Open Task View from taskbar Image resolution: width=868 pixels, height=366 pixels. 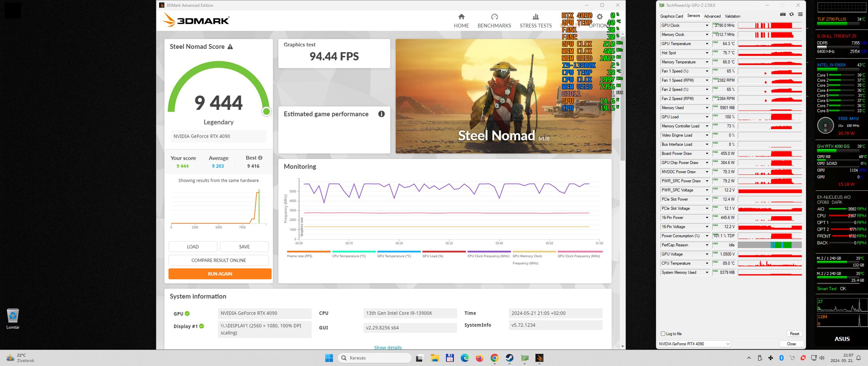point(419,358)
